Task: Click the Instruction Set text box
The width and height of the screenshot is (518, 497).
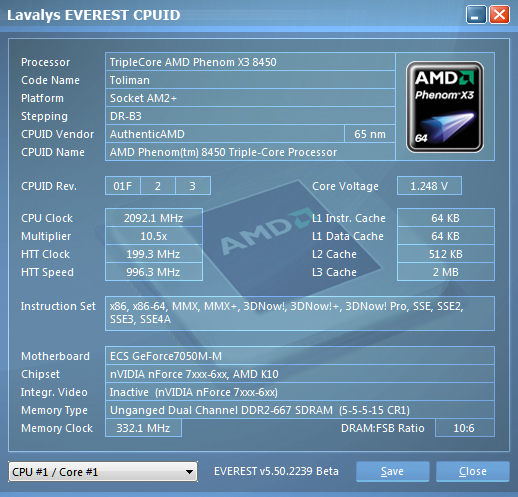Action: tap(300, 313)
